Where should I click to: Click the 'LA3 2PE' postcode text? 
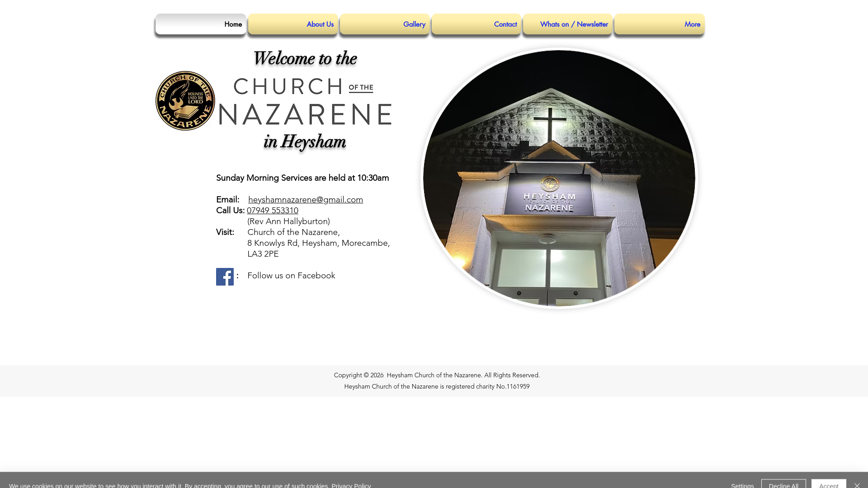[263, 253]
